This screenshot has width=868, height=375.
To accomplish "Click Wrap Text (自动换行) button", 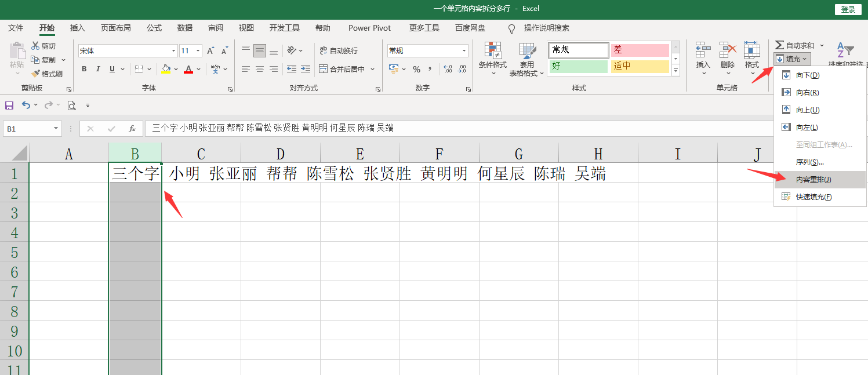I will [x=339, y=51].
